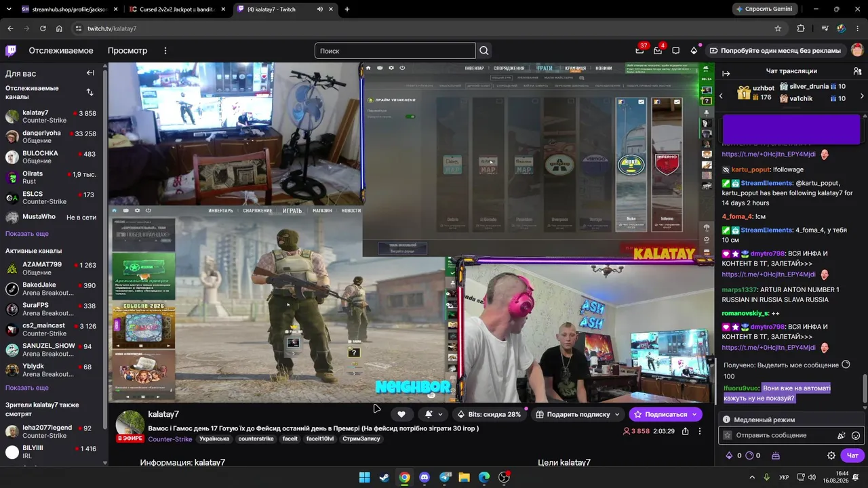Open whispers speech bubble icon

[675, 51]
